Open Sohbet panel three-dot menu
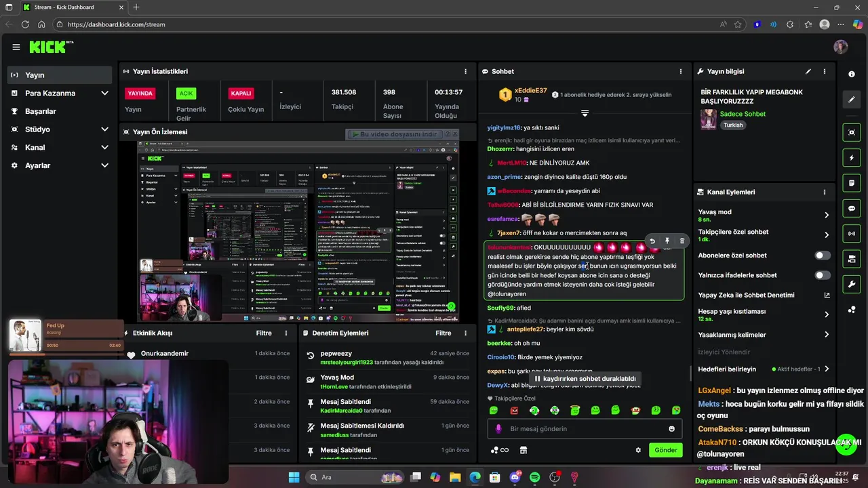Image resolution: width=868 pixels, height=488 pixels. [681, 71]
